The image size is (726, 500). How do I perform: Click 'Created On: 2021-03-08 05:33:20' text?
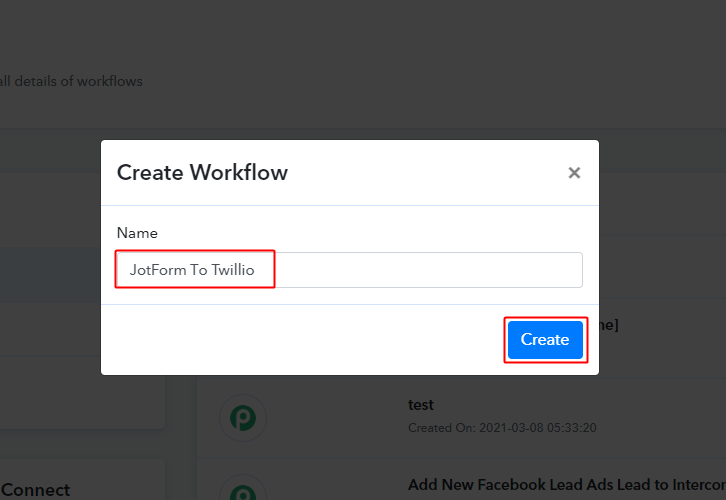coord(502,427)
